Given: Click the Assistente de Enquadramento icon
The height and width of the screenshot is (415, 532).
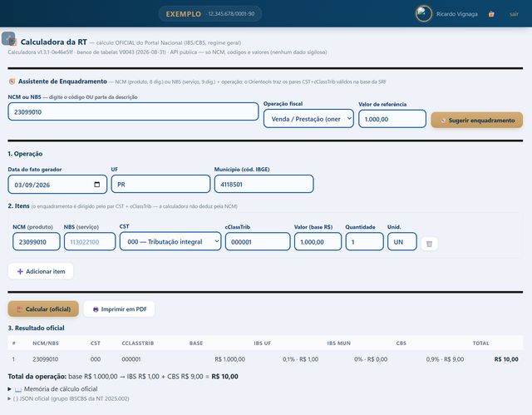Looking at the screenshot, I should tap(12, 82).
